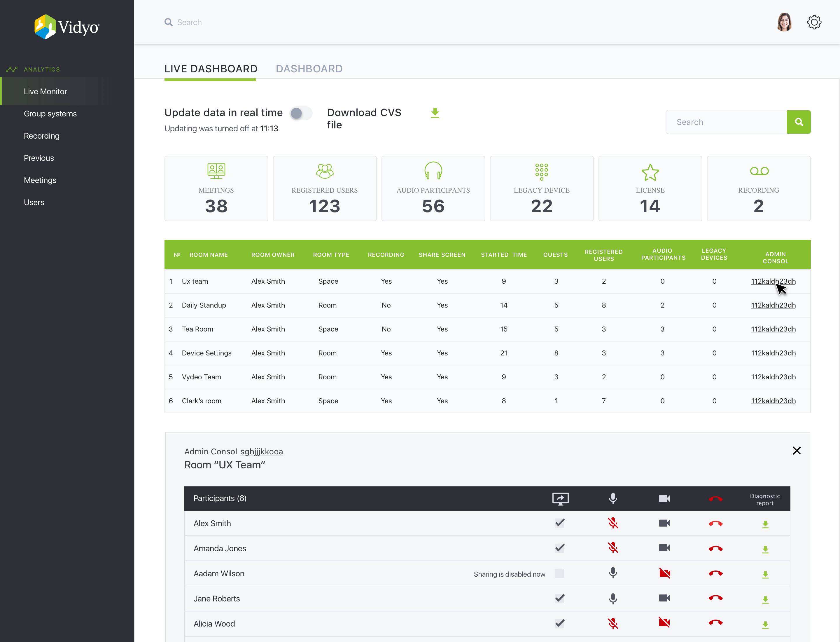The image size is (840, 642).
Task: Open Group systems in sidebar
Action: (50, 114)
